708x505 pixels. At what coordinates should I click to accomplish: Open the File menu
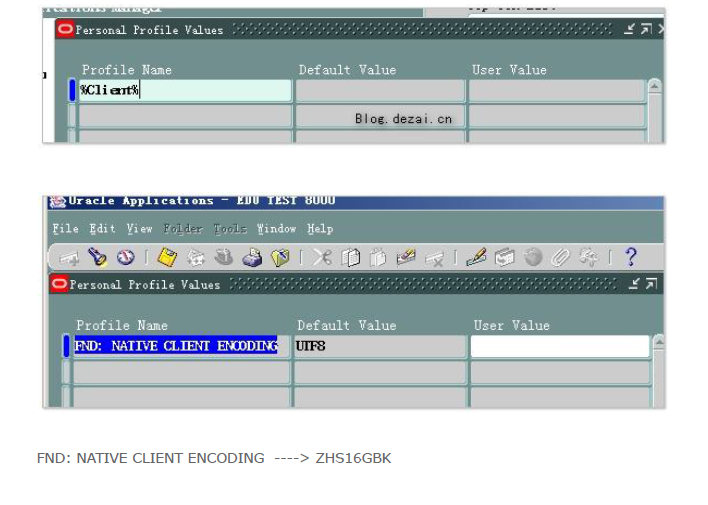click(65, 229)
